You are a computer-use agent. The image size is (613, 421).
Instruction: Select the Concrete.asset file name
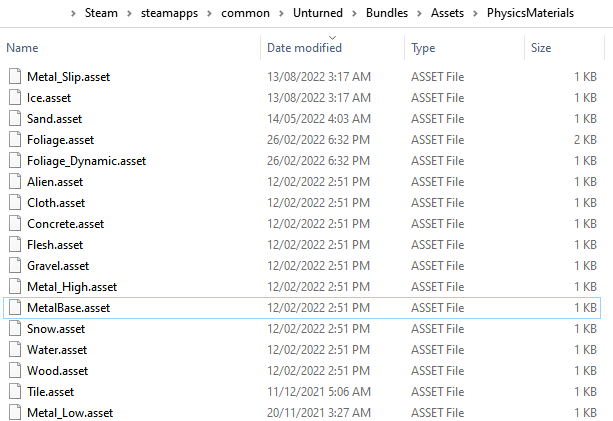[x=66, y=224]
